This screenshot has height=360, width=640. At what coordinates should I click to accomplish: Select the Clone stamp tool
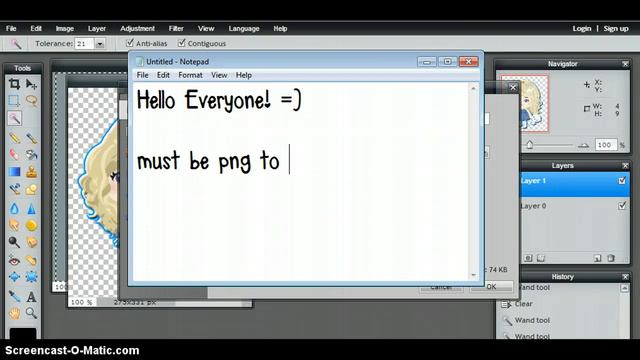[x=31, y=172]
